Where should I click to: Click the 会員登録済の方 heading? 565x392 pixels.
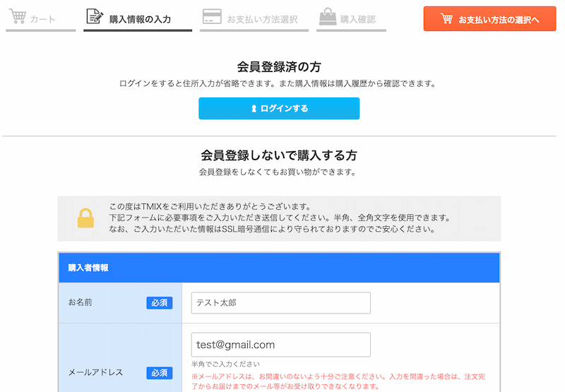(x=279, y=67)
